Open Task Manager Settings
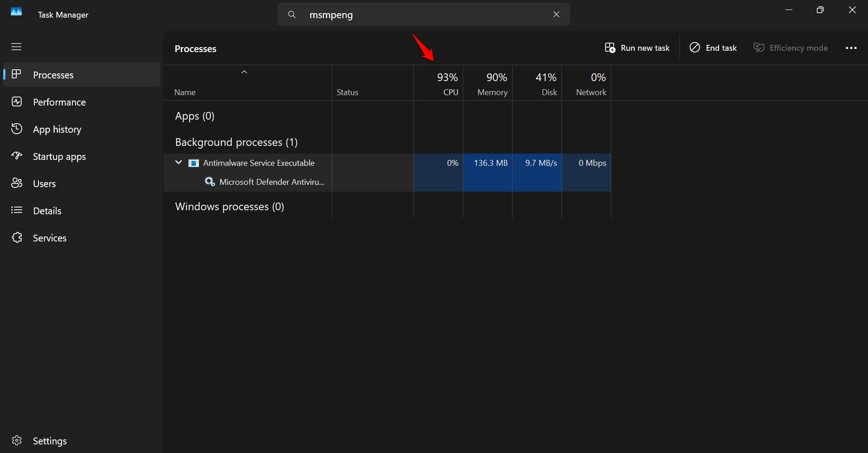This screenshot has height=453, width=868. [x=81, y=441]
